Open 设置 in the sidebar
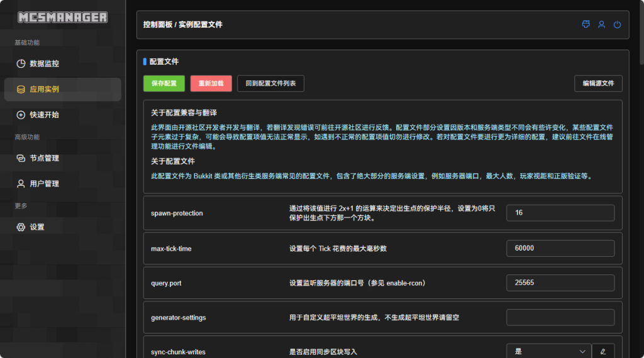Screen dimensions: 644x358 coord(62,227)
